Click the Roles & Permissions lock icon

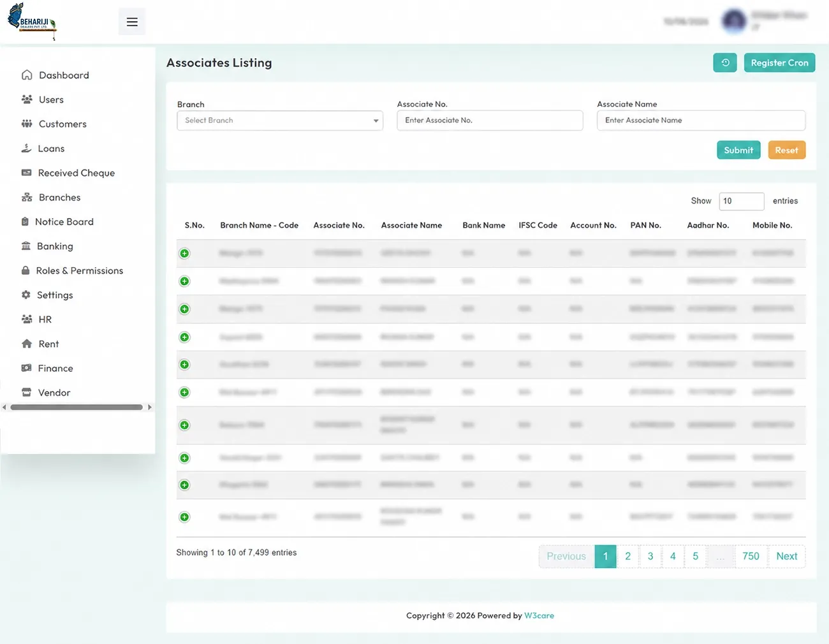(x=26, y=270)
